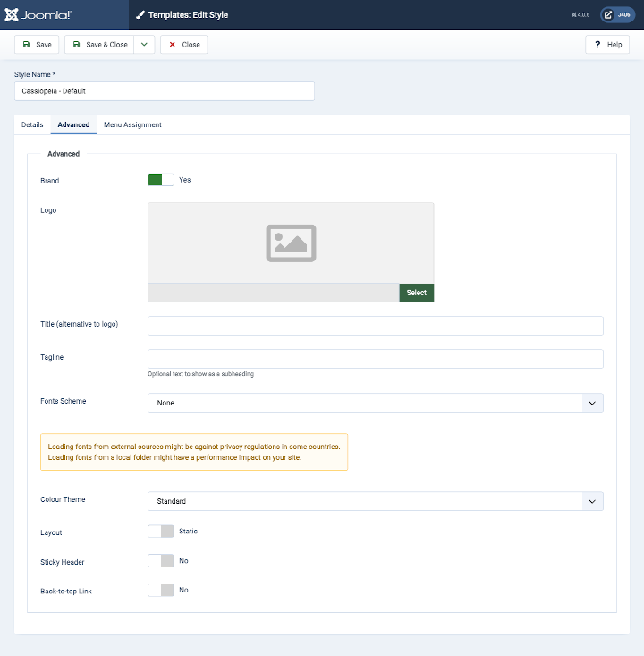Image resolution: width=644 pixels, height=656 pixels.
Task: Open the Fonts Scheme dropdown
Action: click(375, 403)
